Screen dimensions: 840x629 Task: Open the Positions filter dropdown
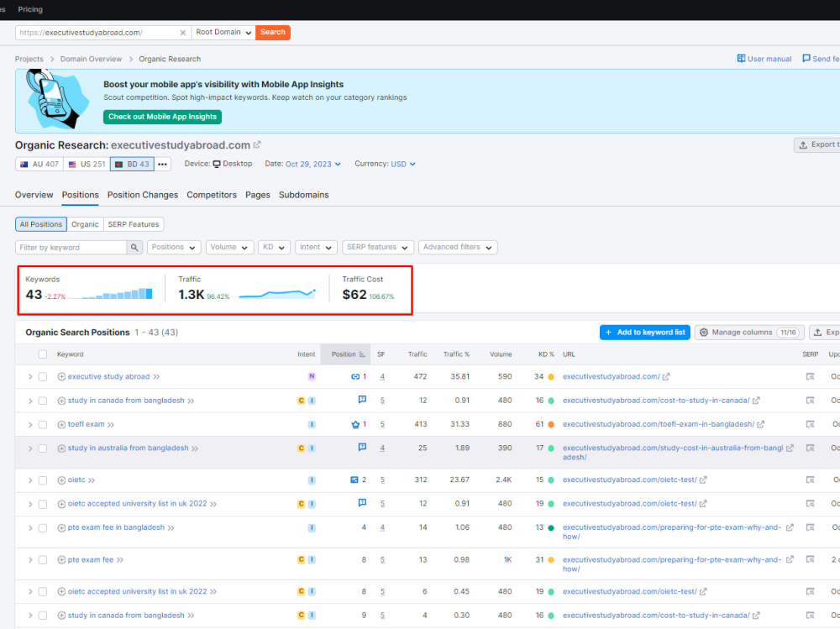[x=174, y=248]
